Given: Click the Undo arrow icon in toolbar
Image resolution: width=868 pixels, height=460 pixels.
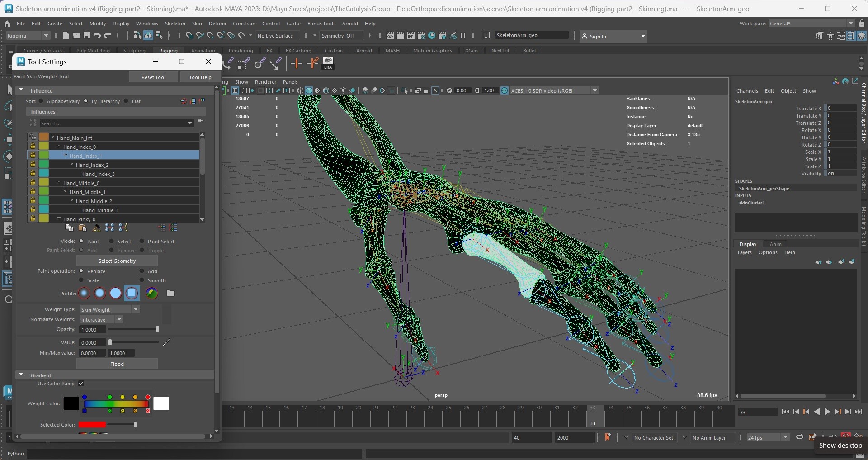Looking at the screenshot, I should click(x=97, y=36).
